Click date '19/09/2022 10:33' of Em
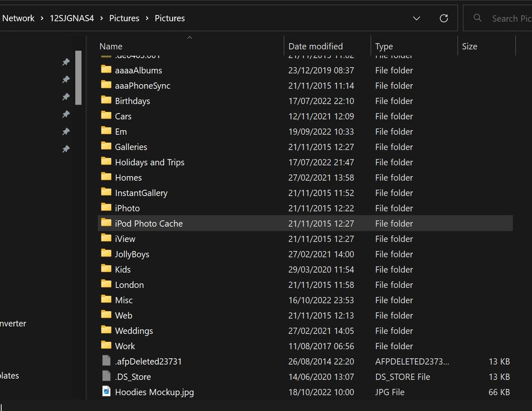Image resolution: width=532 pixels, height=411 pixels. click(321, 132)
